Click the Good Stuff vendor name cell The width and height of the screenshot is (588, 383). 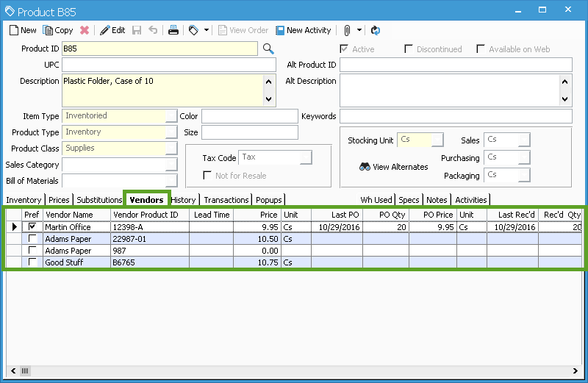tap(76, 262)
